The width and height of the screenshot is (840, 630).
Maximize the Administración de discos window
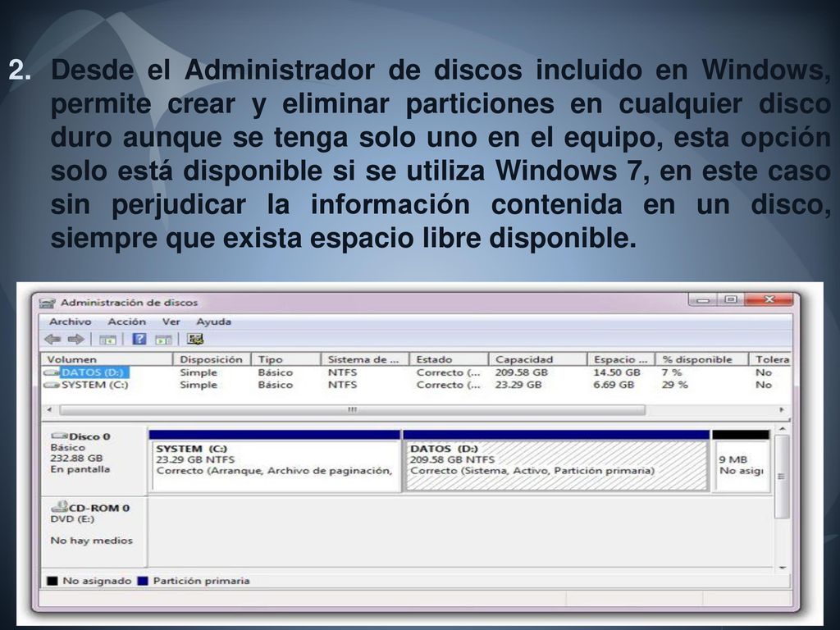[731, 300]
